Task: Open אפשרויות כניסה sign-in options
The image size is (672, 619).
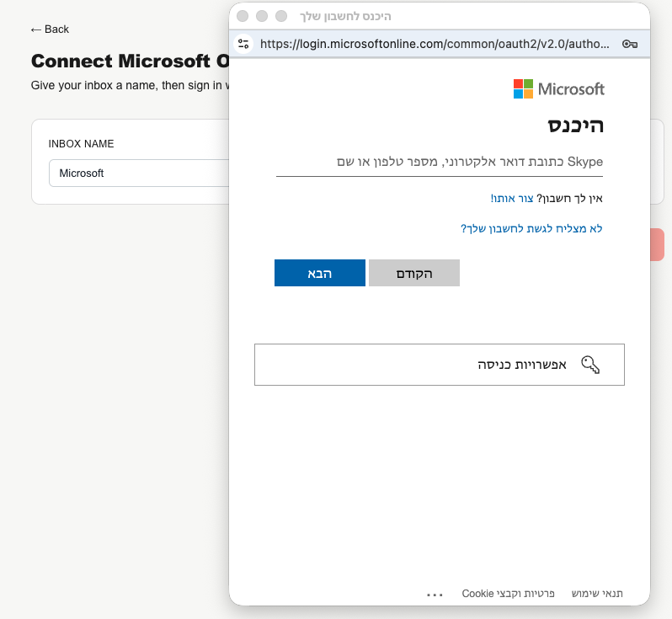Action: click(x=440, y=365)
